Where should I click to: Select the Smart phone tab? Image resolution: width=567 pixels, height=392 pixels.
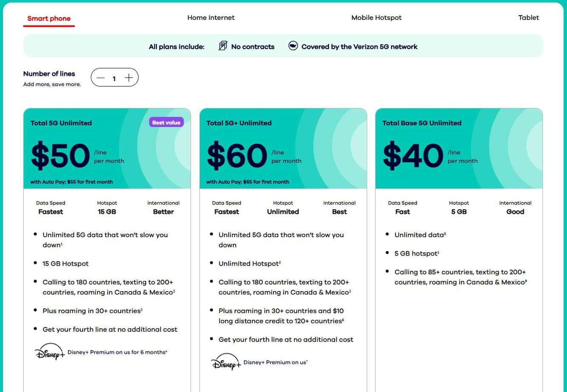coord(49,18)
